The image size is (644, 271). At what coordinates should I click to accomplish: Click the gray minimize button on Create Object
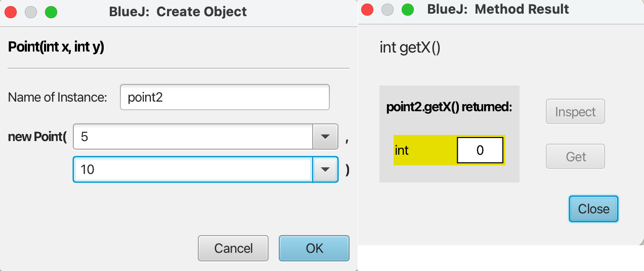pyautogui.click(x=31, y=12)
